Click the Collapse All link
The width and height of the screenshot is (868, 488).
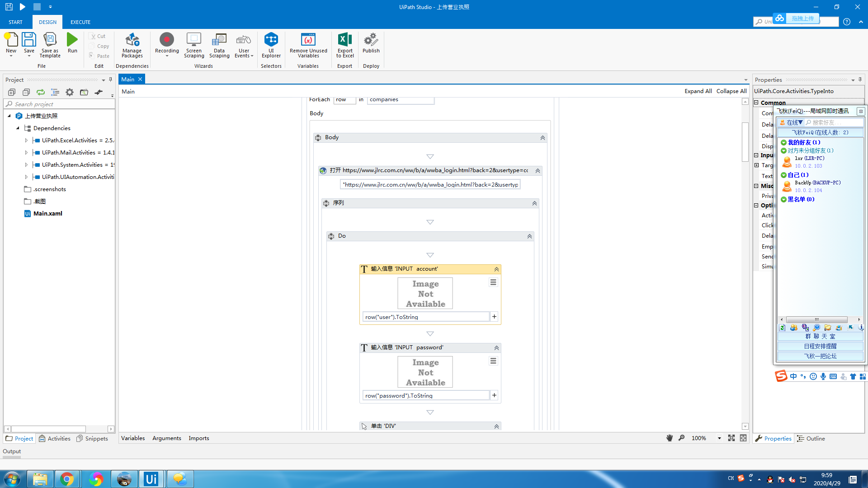(731, 91)
